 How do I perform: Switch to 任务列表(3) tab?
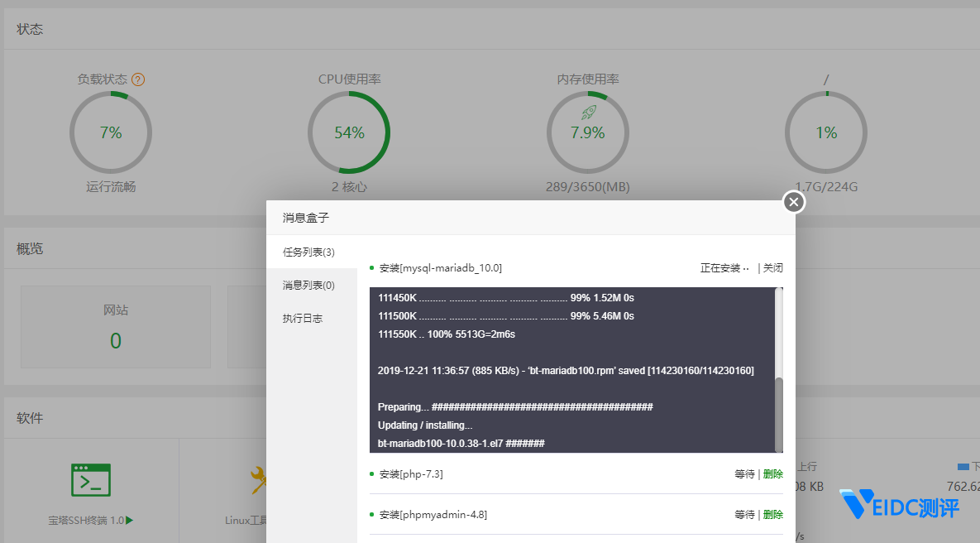click(x=308, y=252)
